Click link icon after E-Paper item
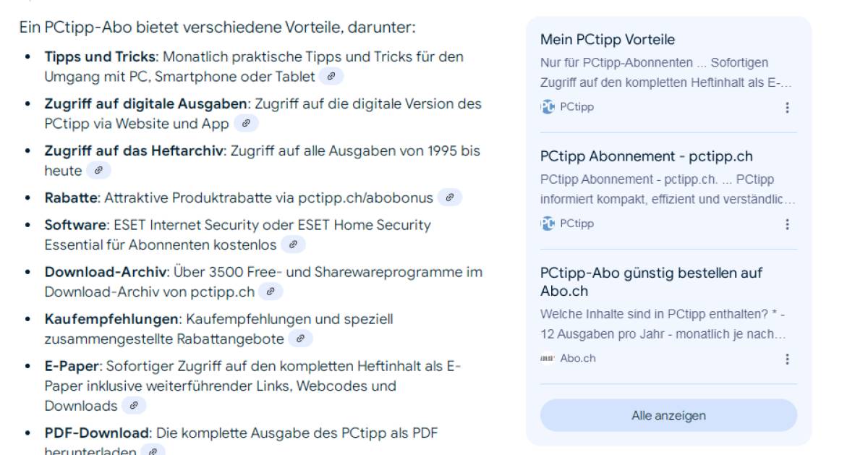868x455 pixels. click(134, 406)
